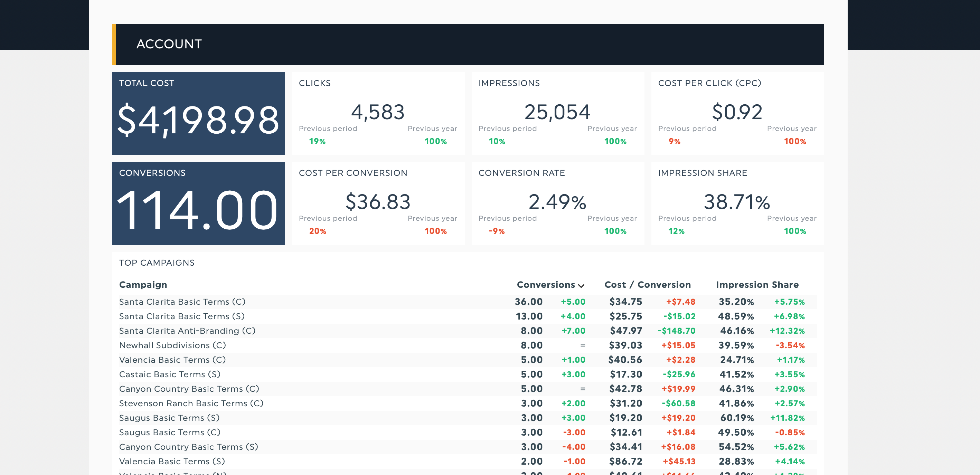Click the -$60.58 cost change value
This screenshot has height=475, width=980.
click(x=678, y=403)
